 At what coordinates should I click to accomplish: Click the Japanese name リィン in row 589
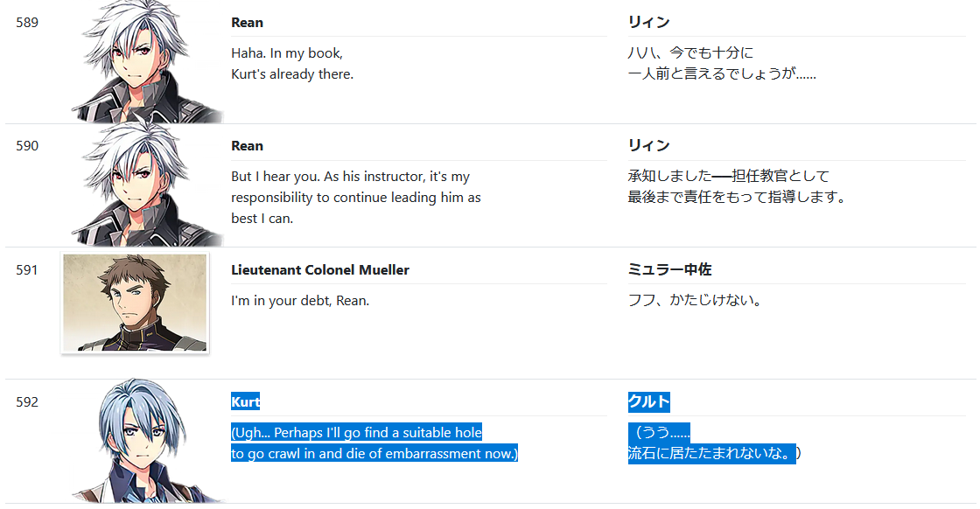[648, 22]
